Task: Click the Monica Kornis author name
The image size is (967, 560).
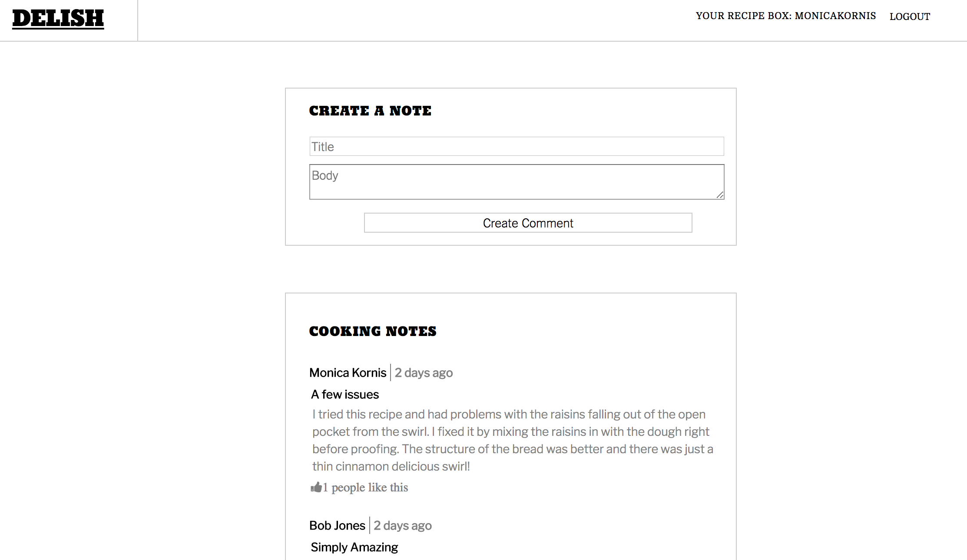Action: click(348, 372)
